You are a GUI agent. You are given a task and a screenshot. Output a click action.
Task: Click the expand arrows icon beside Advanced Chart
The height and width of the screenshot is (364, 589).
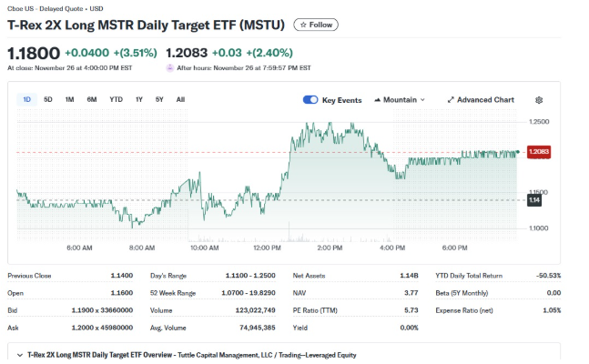451,100
